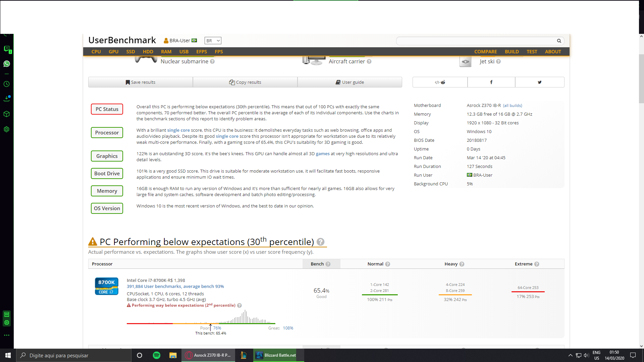This screenshot has width=644, height=362.
Task: Click the BRA-User profile icon
Action: [x=166, y=41]
